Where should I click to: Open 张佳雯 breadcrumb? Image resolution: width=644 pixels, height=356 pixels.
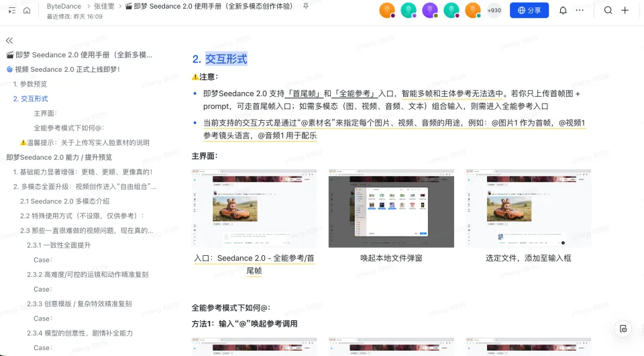tap(104, 6)
